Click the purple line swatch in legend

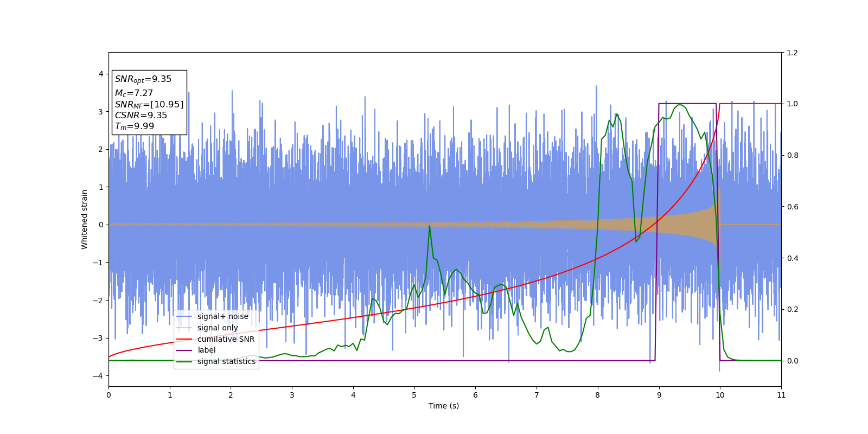pyautogui.click(x=184, y=350)
